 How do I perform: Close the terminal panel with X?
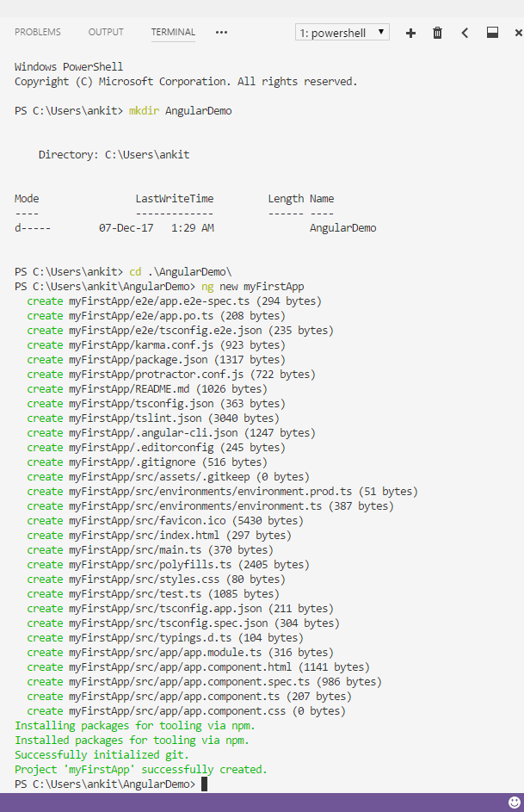(x=519, y=33)
